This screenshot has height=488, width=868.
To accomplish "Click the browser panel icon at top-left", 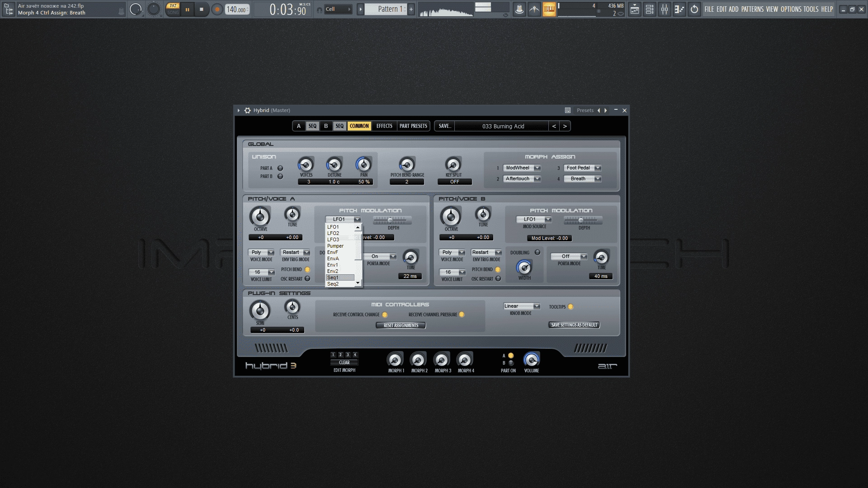I will (9, 9).
